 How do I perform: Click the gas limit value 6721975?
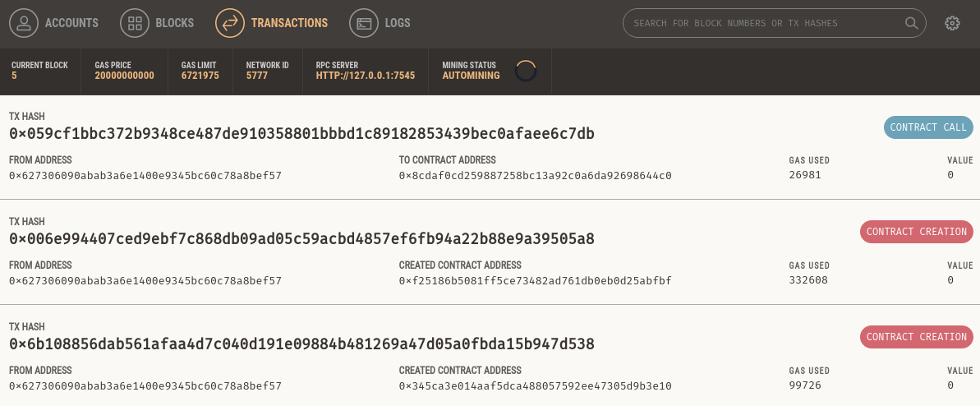[200, 76]
